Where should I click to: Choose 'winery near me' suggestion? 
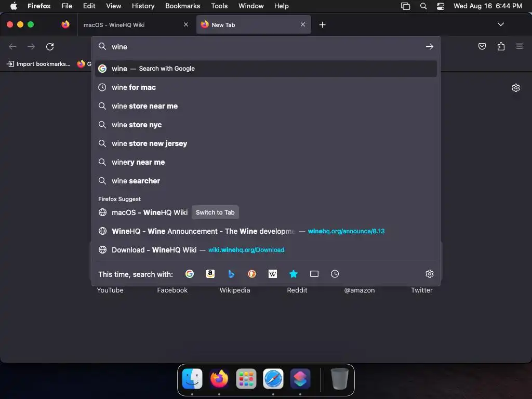point(266,162)
